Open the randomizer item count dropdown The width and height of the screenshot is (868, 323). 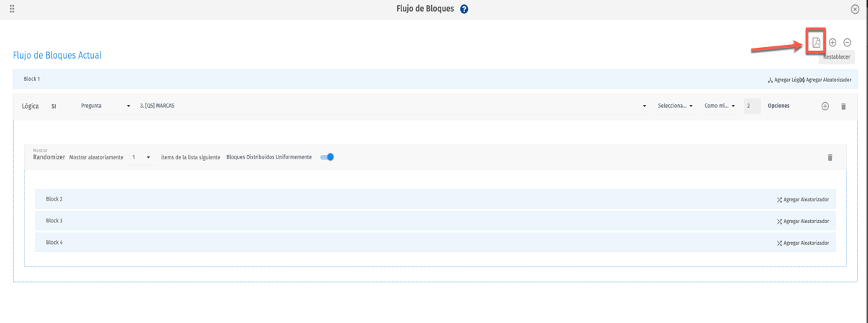coord(141,157)
